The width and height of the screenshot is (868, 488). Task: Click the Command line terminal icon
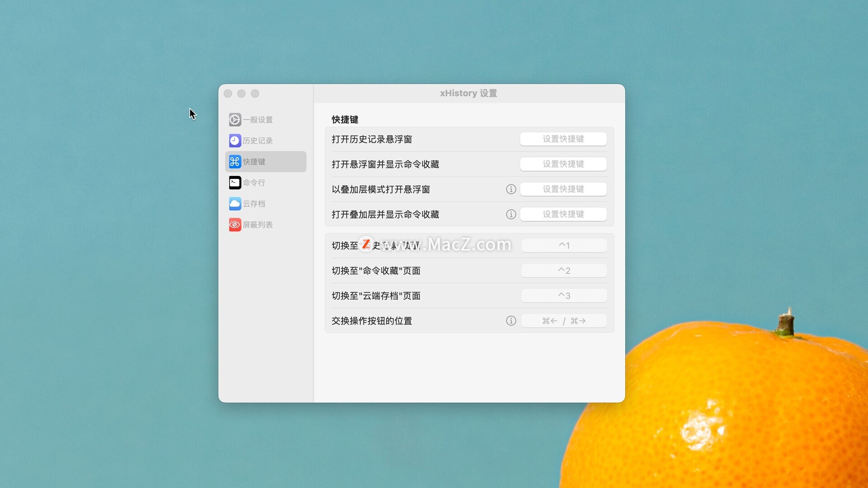pos(235,183)
